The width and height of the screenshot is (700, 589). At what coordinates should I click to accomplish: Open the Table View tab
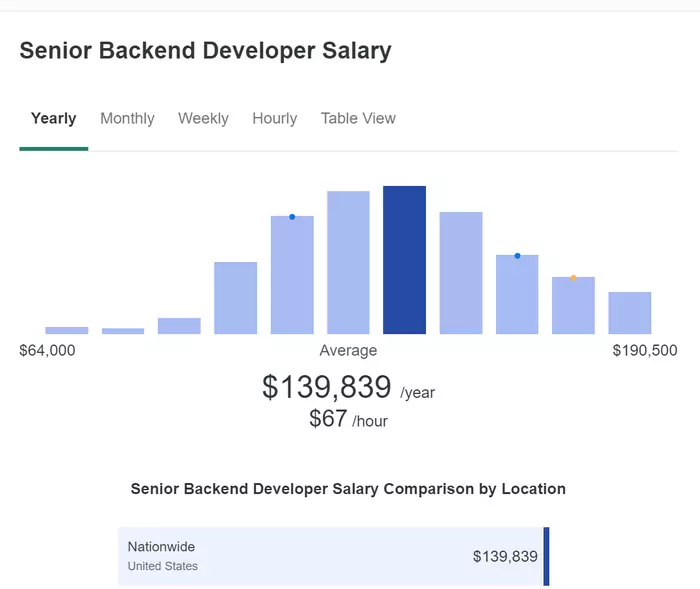(358, 119)
